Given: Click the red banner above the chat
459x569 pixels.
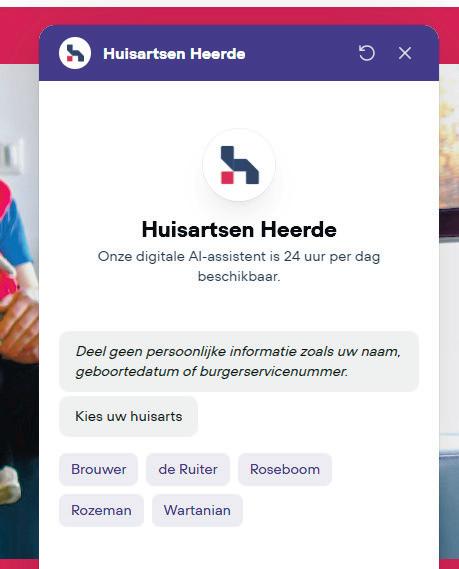Looking at the screenshot, I should (229, 16).
